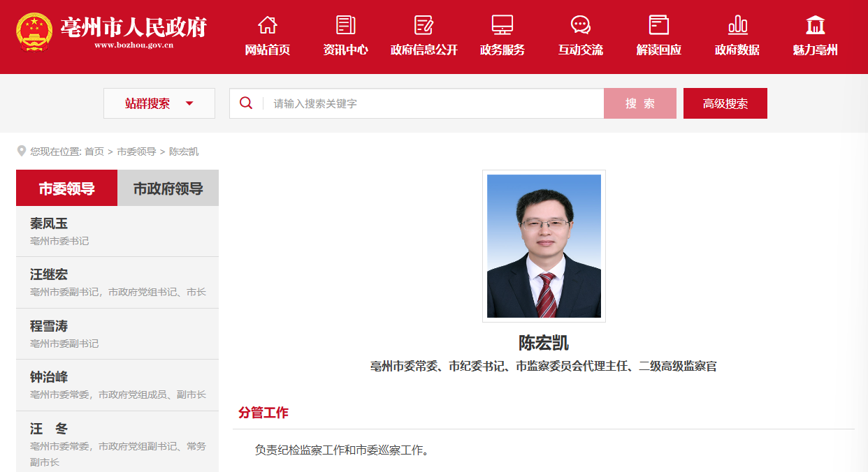Open the 政府数据 menu item
Screen dimensions: 868x472
737,50
